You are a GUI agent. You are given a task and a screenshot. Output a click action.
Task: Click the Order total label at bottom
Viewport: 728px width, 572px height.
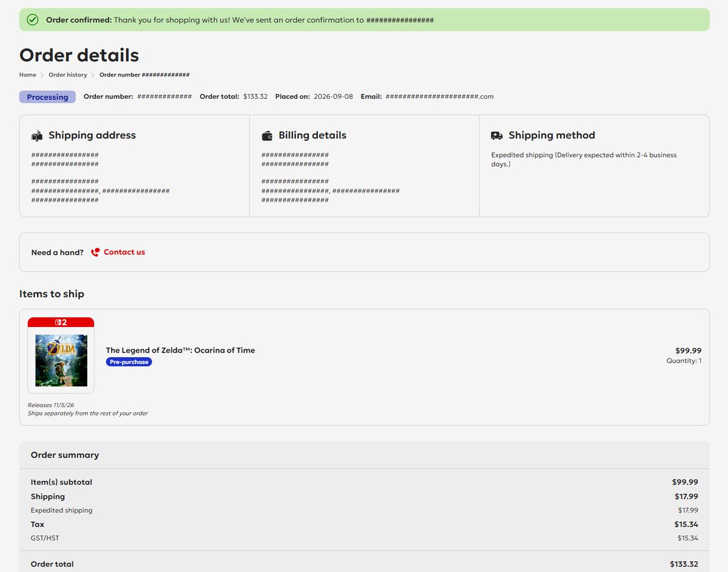(52, 564)
